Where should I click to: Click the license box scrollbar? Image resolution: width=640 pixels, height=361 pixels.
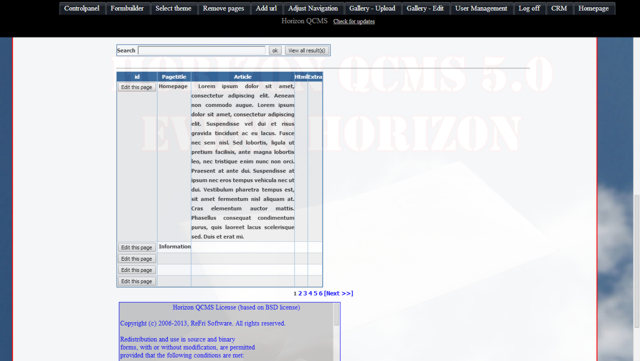click(x=336, y=332)
